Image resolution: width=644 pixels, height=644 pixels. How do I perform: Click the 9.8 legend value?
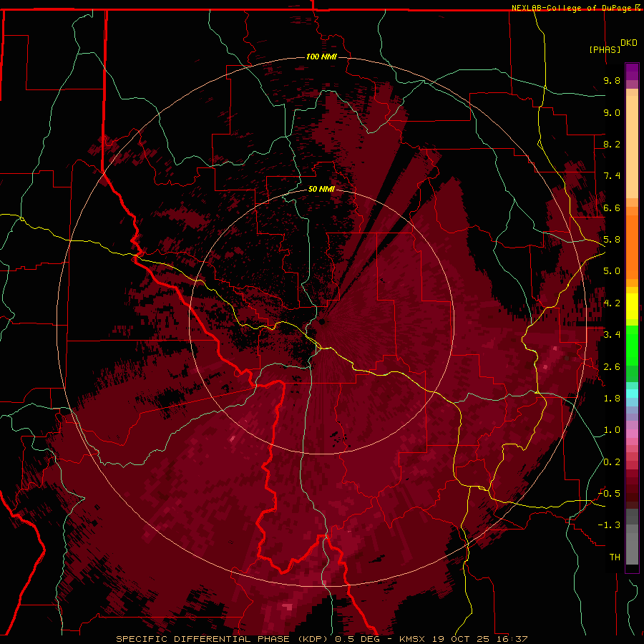(612, 80)
